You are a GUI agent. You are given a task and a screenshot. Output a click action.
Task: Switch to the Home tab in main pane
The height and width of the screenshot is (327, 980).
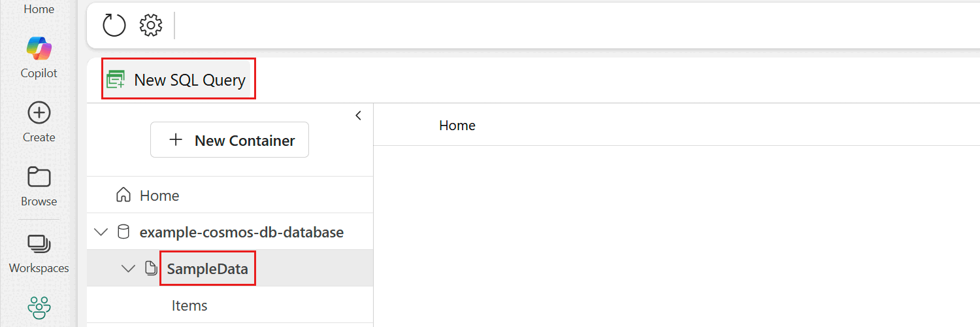457,125
